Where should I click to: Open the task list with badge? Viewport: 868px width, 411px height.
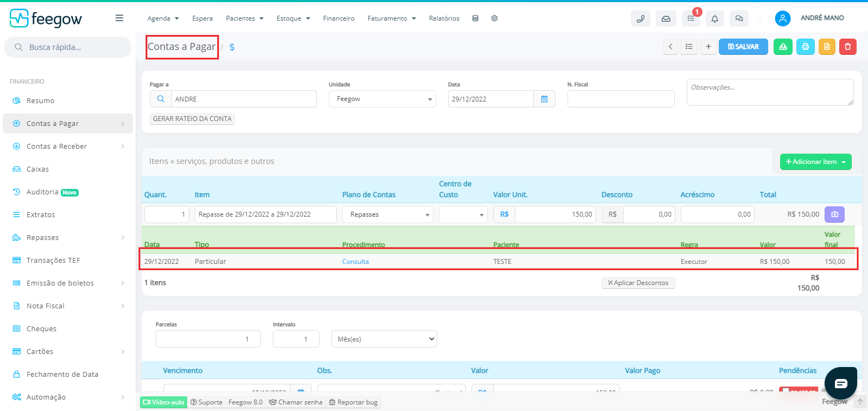click(x=691, y=18)
